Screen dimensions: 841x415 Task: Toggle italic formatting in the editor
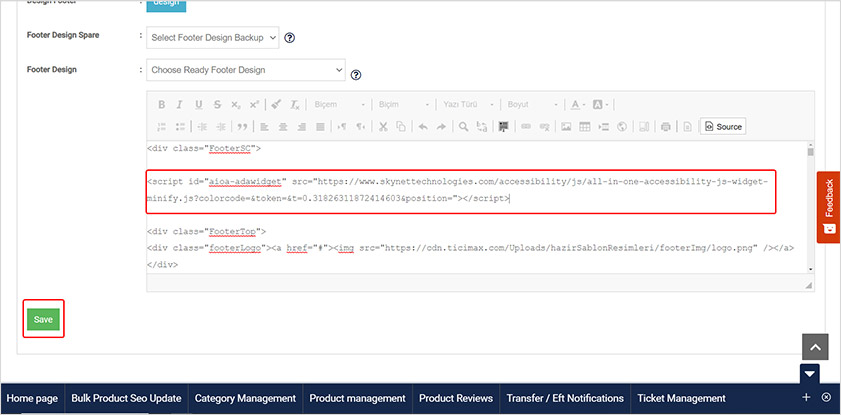click(x=180, y=105)
